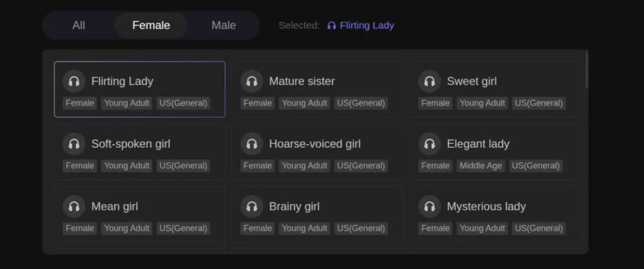This screenshot has height=269, width=644.
Task: Pick the Sweet girl voice name
Action: (472, 81)
